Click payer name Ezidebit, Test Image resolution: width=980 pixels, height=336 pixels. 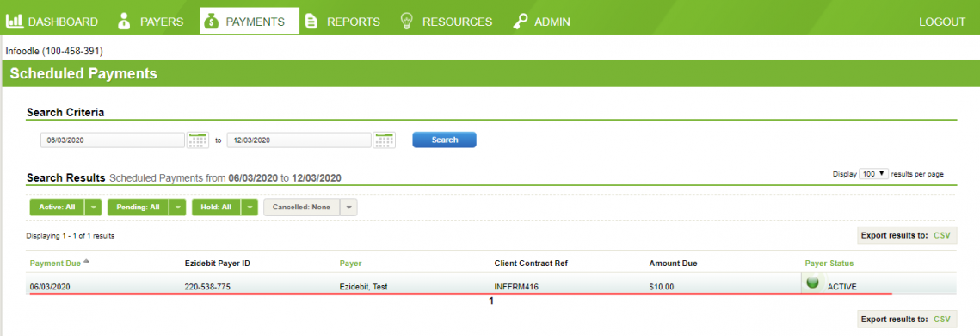(x=364, y=287)
